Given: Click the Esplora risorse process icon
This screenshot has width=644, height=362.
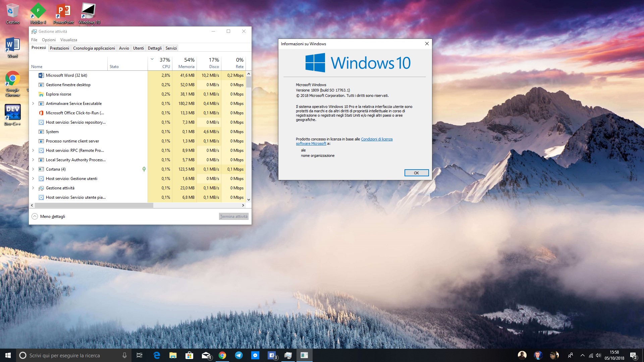Looking at the screenshot, I should pos(41,94).
